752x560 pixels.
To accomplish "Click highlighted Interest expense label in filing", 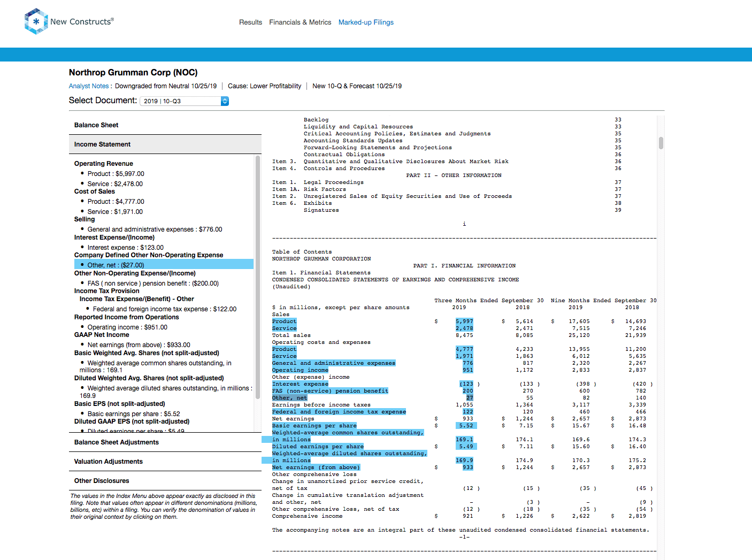I will click(301, 384).
